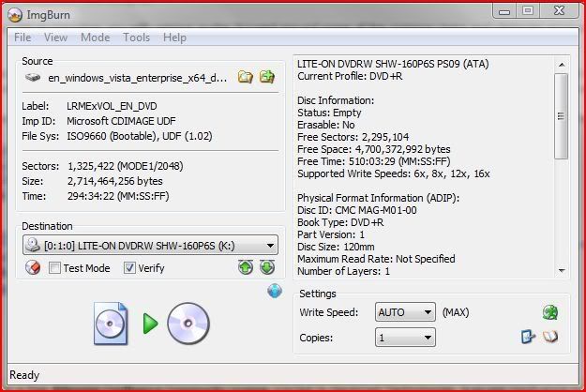Open the Tools menu

pos(136,38)
